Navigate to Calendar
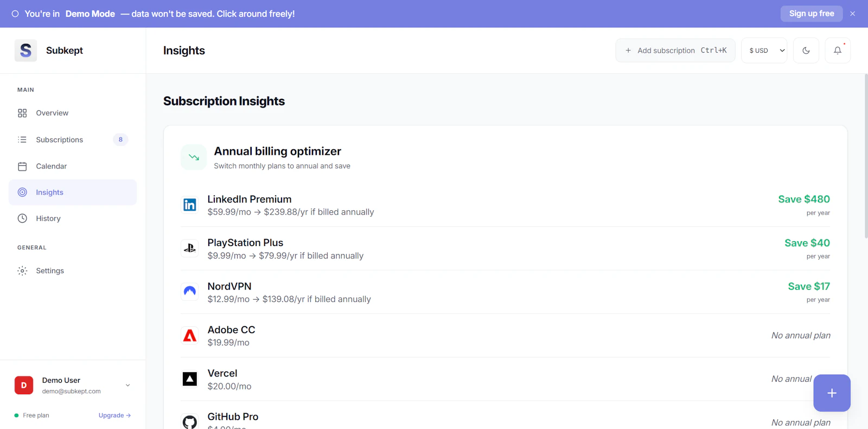 tap(73, 166)
